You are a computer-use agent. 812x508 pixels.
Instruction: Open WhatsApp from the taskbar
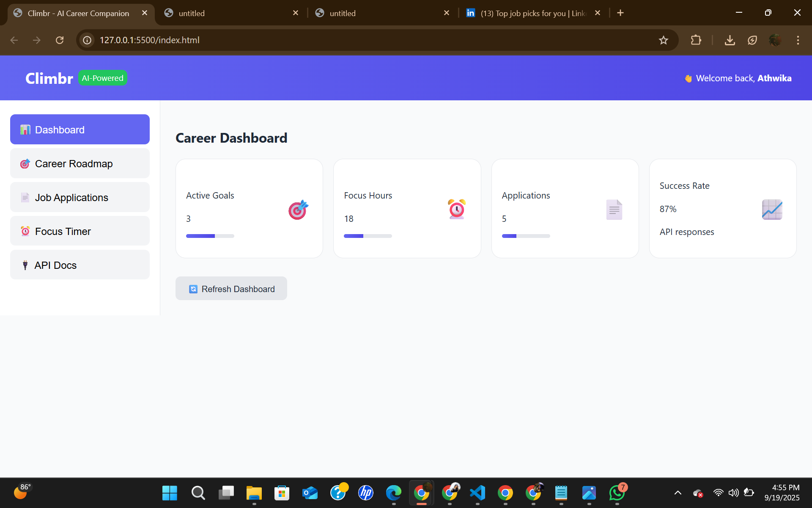[x=617, y=493]
